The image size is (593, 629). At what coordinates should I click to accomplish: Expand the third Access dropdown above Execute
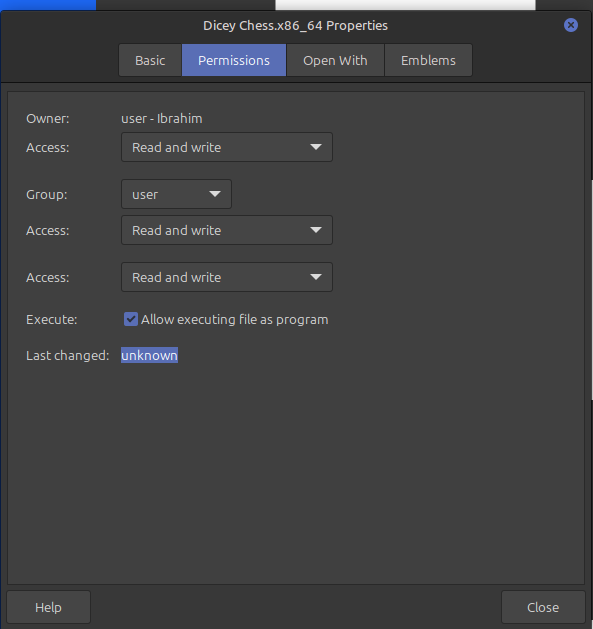(x=227, y=277)
